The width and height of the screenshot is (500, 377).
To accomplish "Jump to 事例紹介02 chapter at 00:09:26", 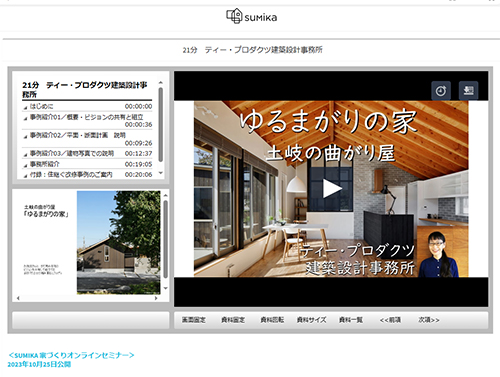I will [88, 139].
